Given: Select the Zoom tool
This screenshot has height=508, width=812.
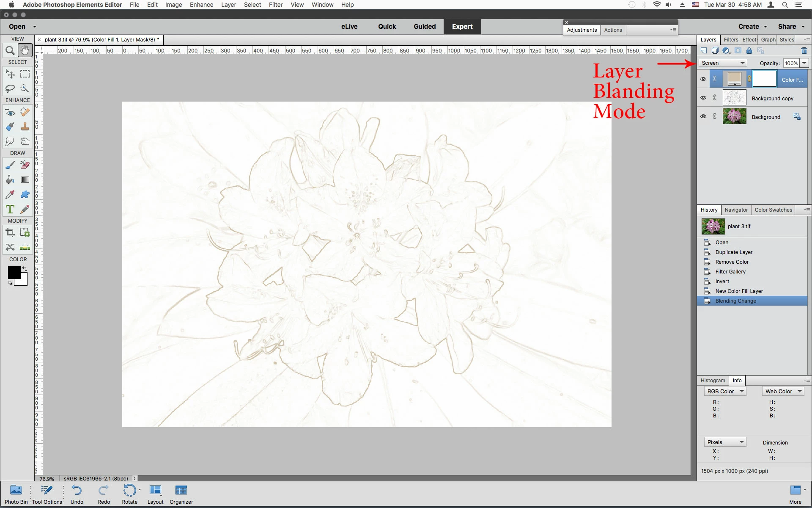Looking at the screenshot, I should [x=10, y=51].
